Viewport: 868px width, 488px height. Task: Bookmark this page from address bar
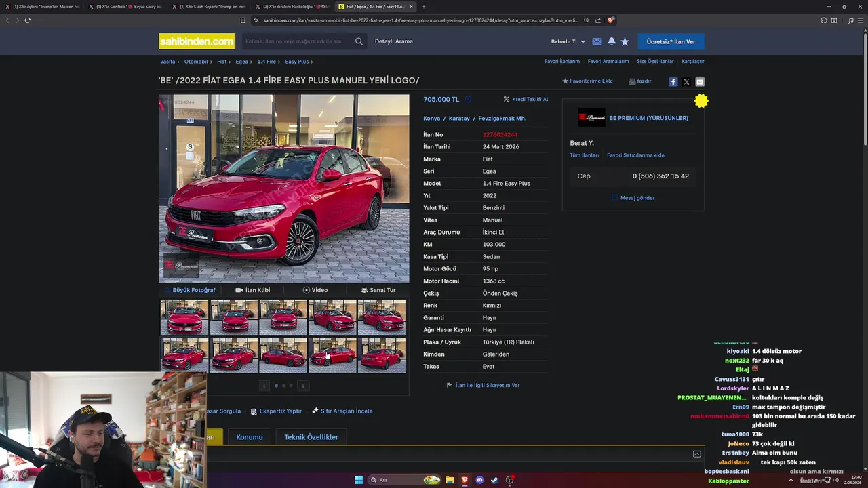(243, 20)
